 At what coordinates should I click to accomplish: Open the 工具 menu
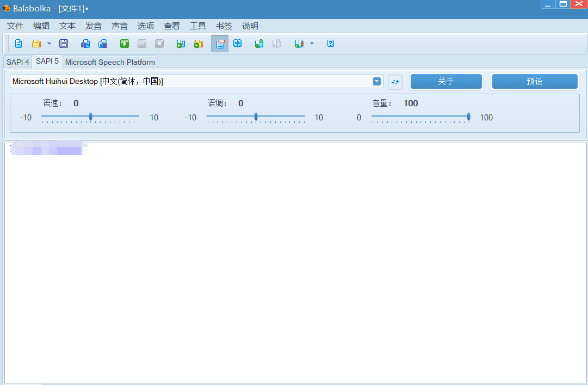click(x=198, y=26)
